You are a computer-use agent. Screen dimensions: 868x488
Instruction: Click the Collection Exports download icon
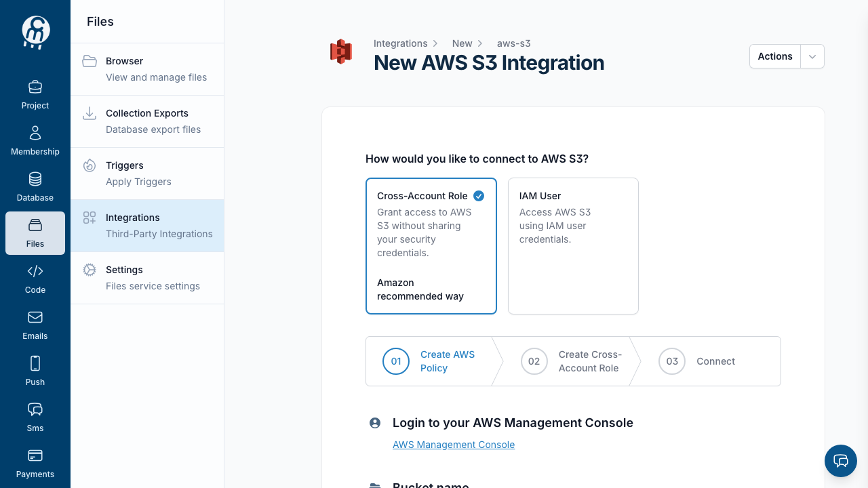(x=90, y=113)
